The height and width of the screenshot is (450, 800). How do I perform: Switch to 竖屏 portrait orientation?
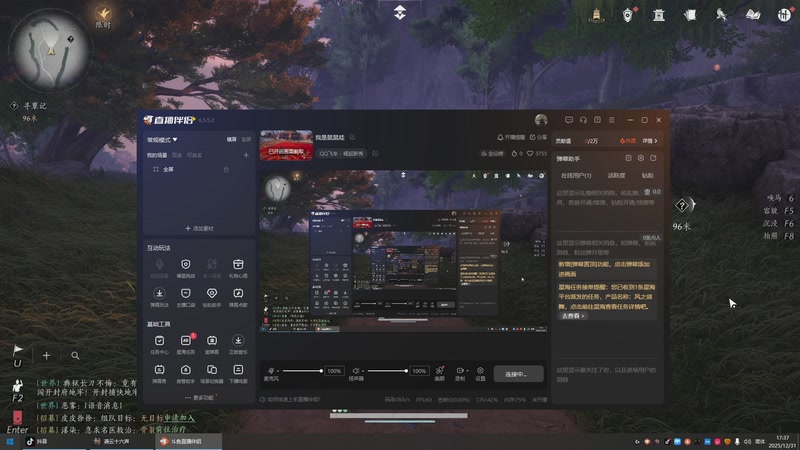246,139
